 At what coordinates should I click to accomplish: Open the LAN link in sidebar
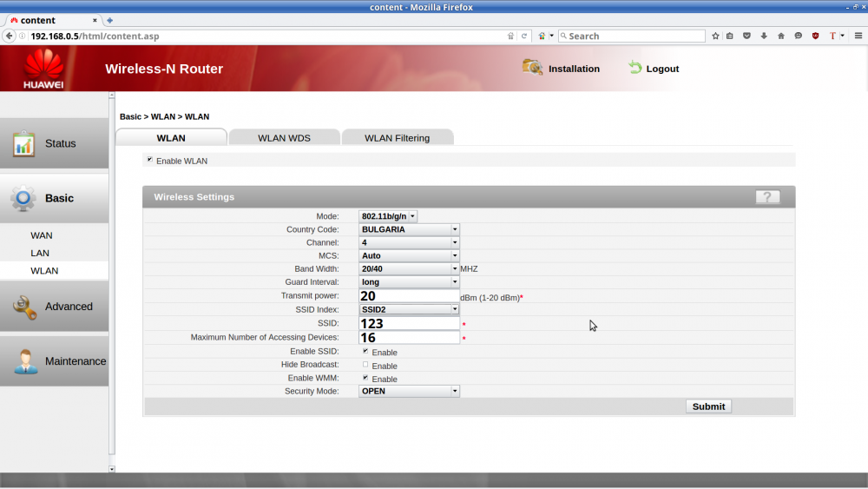(x=40, y=254)
